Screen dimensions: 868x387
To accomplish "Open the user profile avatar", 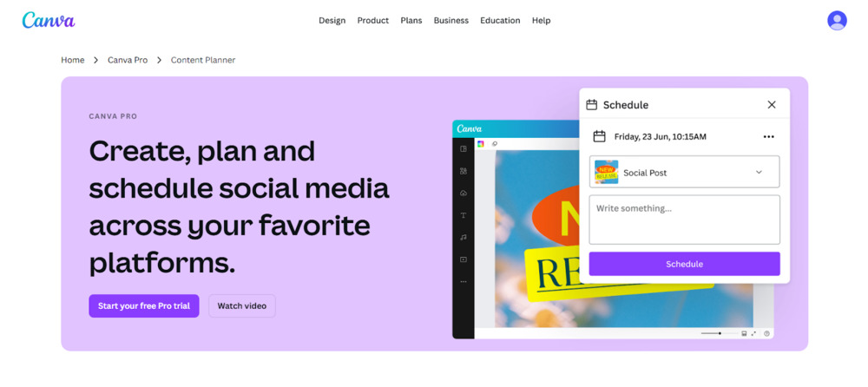I will [837, 21].
